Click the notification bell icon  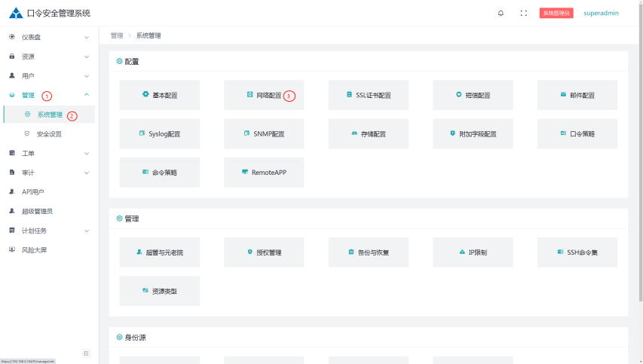[501, 13]
